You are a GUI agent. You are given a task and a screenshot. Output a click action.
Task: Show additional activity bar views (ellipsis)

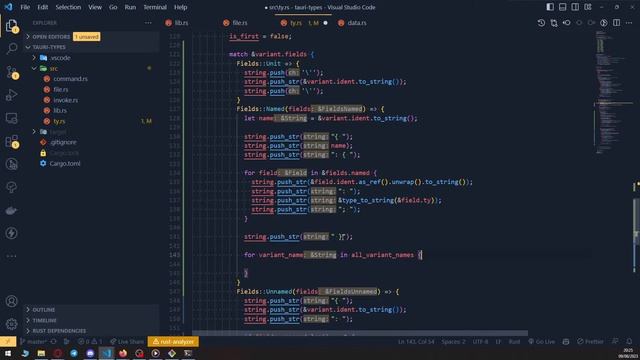(x=11, y=256)
